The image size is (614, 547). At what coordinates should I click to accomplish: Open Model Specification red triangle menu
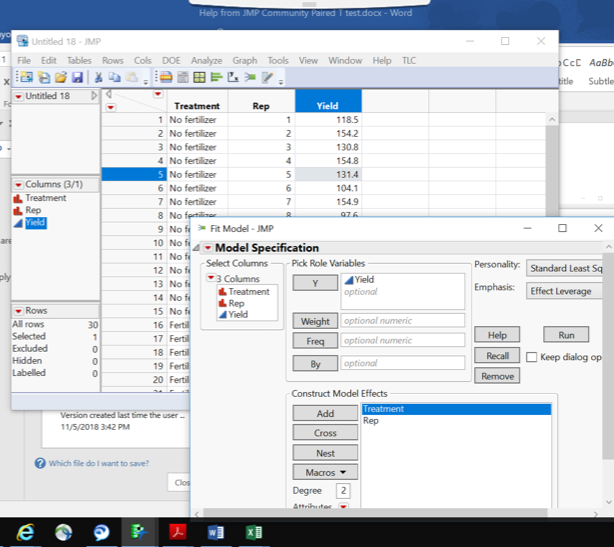point(208,248)
